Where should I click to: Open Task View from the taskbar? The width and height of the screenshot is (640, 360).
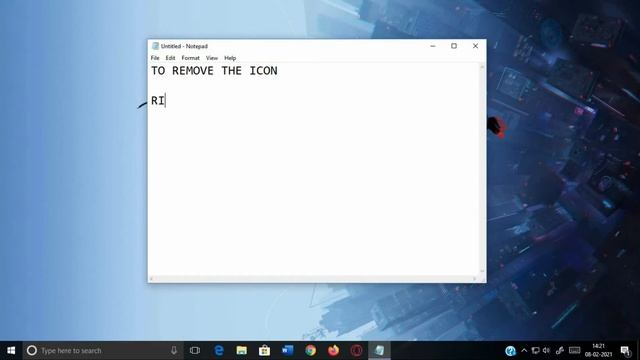coord(195,351)
